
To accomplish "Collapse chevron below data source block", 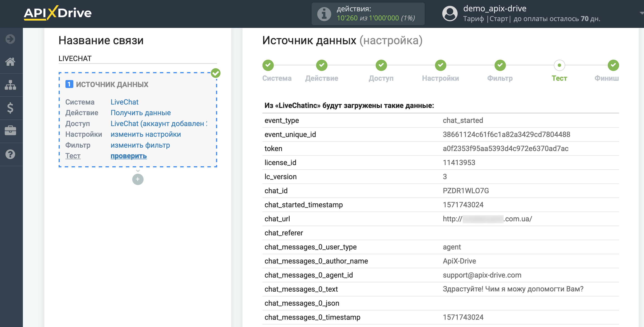I will click(x=138, y=171).
